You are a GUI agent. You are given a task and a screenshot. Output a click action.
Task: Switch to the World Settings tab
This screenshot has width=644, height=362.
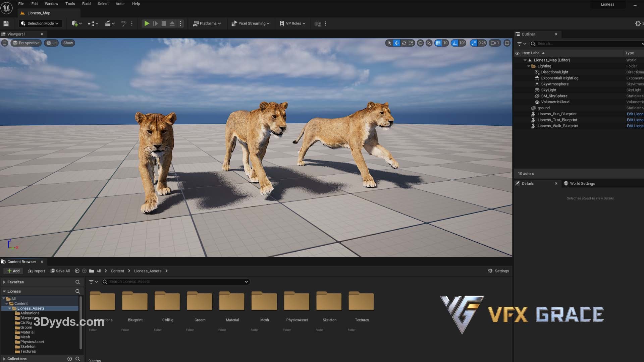pyautogui.click(x=582, y=183)
